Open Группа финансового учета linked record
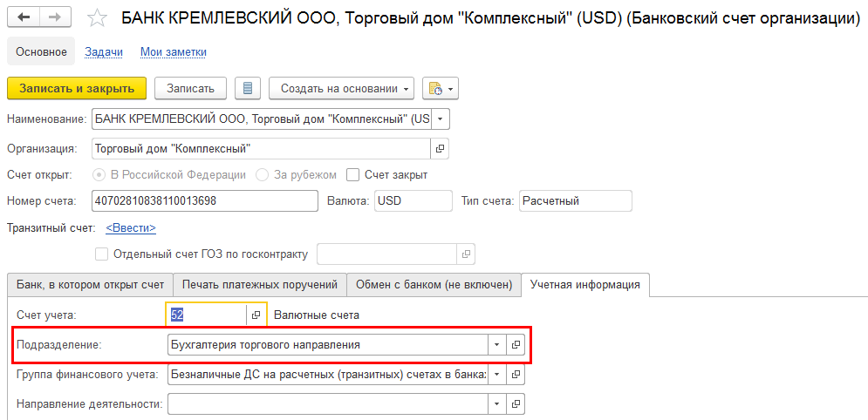The image size is (868, 420). pos(516,375)
